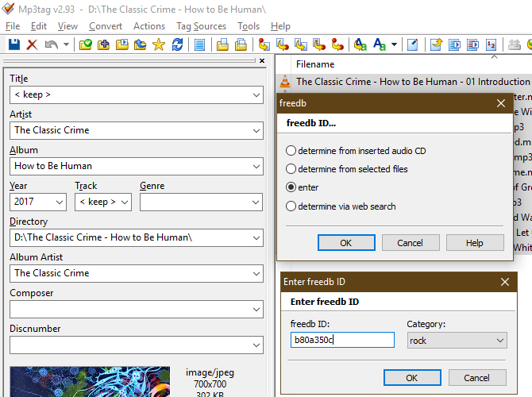532x397 pixels.
Task: Open the View menu
Action: [x=67, y=26]
